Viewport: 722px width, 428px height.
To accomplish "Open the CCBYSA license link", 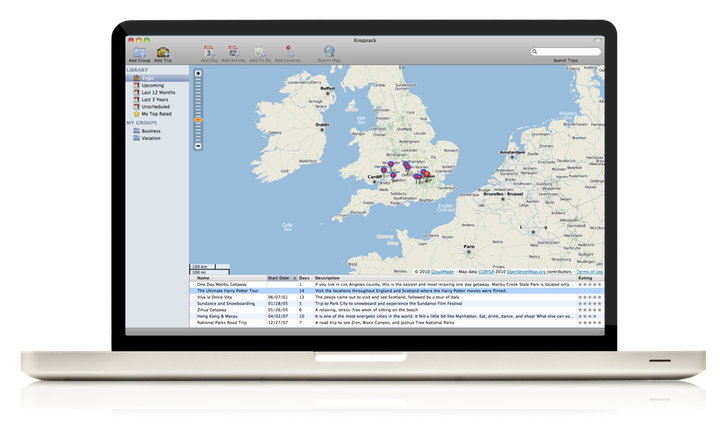I will (x=486, y=272).
